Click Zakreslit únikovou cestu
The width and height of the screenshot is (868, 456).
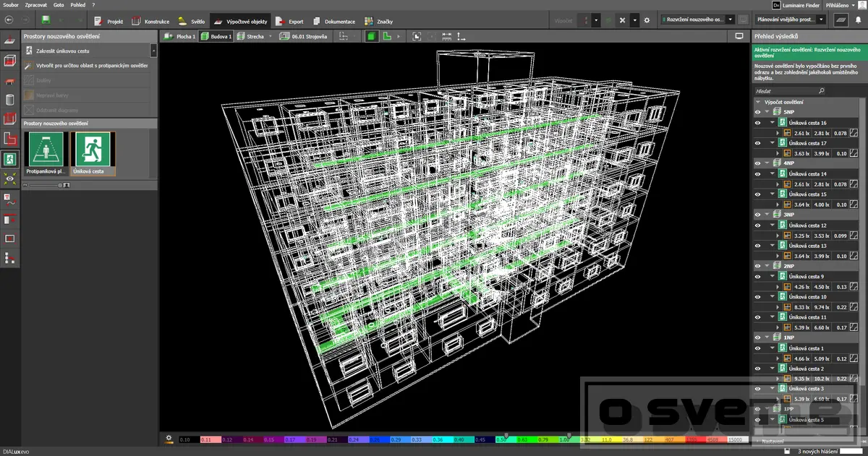point(62,51)
